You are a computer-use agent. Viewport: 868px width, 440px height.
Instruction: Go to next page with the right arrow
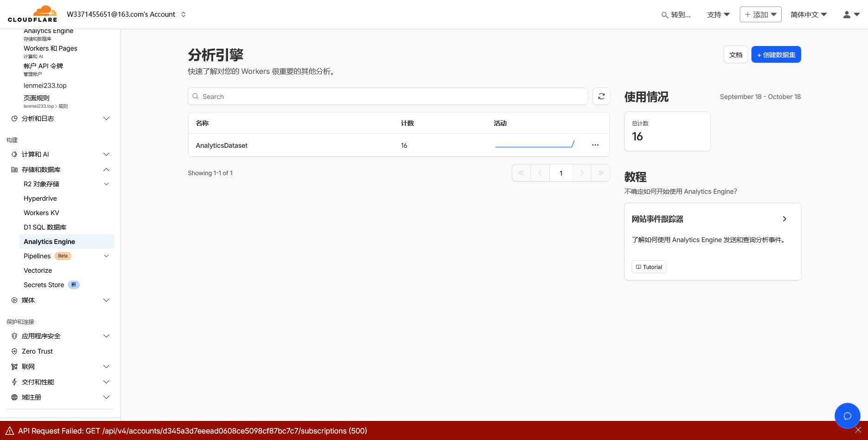(581, 172)
